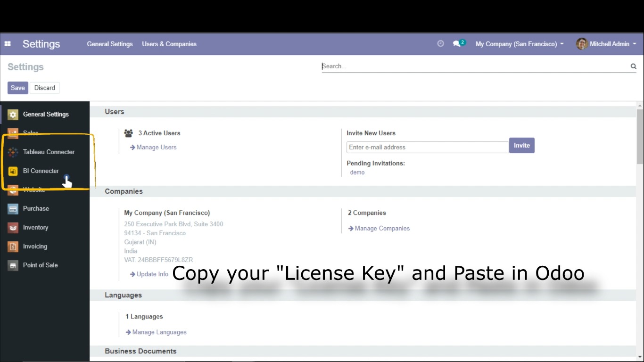The height and width of the screenshot is (362, 644).
Task: Click the General Settings gear icon
Action: coord(13,115)
